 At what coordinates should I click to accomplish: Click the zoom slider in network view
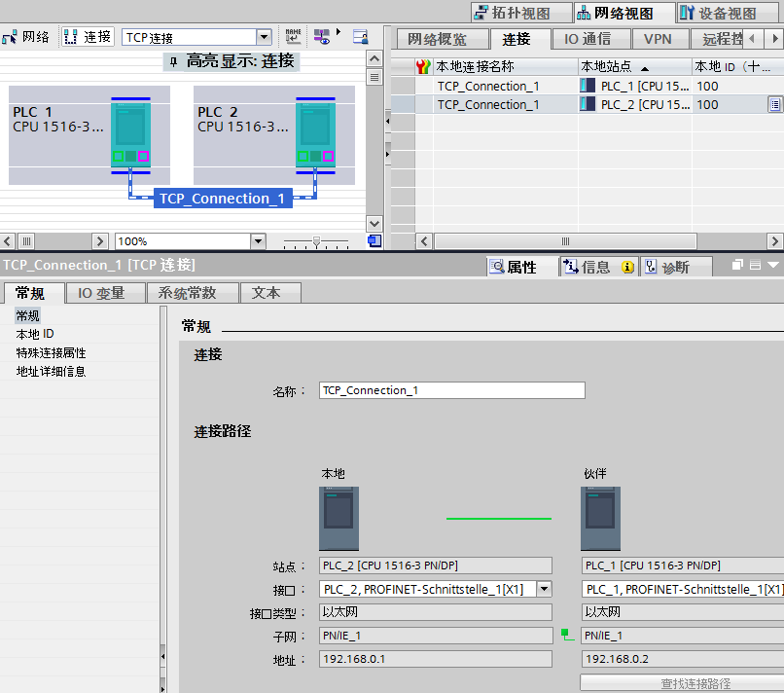pos(316,241)
